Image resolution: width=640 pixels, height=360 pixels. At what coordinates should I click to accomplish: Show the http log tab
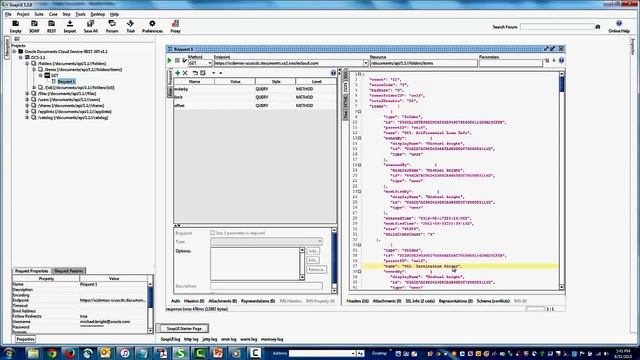click(191, 339)
